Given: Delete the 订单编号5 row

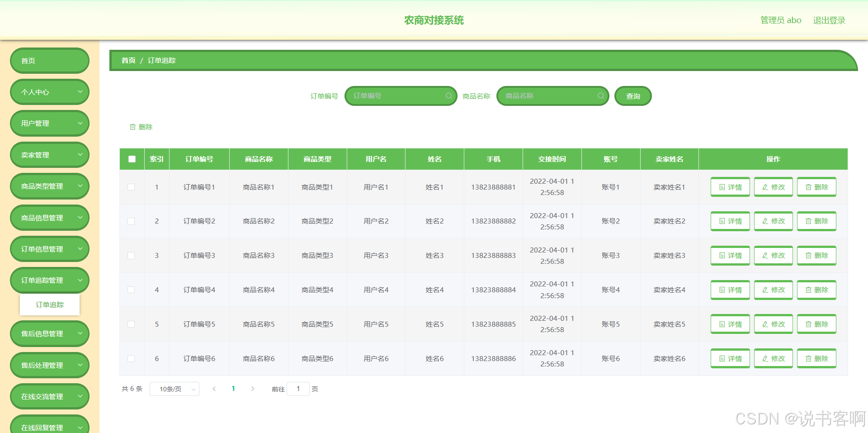Looking at the screenshot, I should click(x=816, y=324).
